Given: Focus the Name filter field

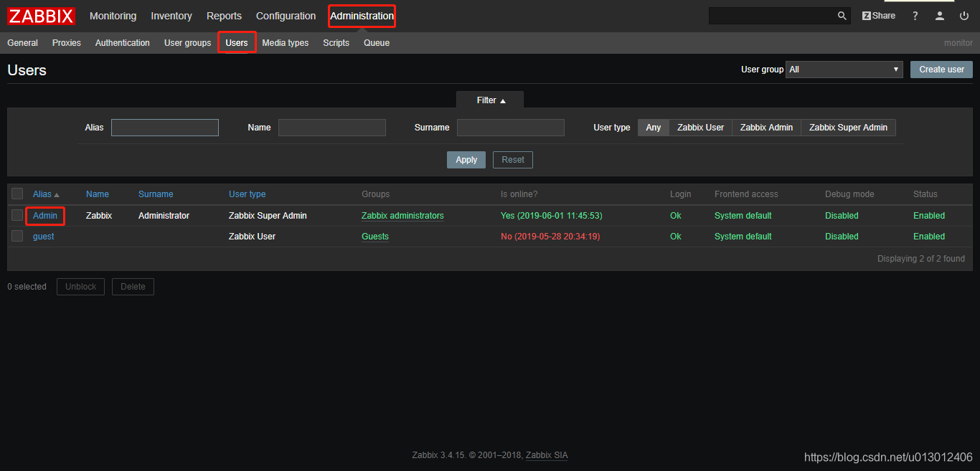Looking at the screenshot, I should pos(332,128).
